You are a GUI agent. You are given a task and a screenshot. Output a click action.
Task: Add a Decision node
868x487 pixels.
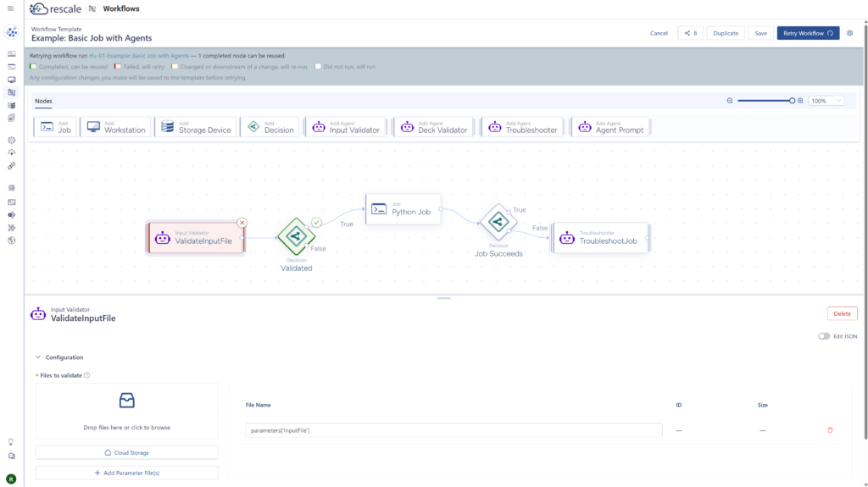tap(270, 127)
